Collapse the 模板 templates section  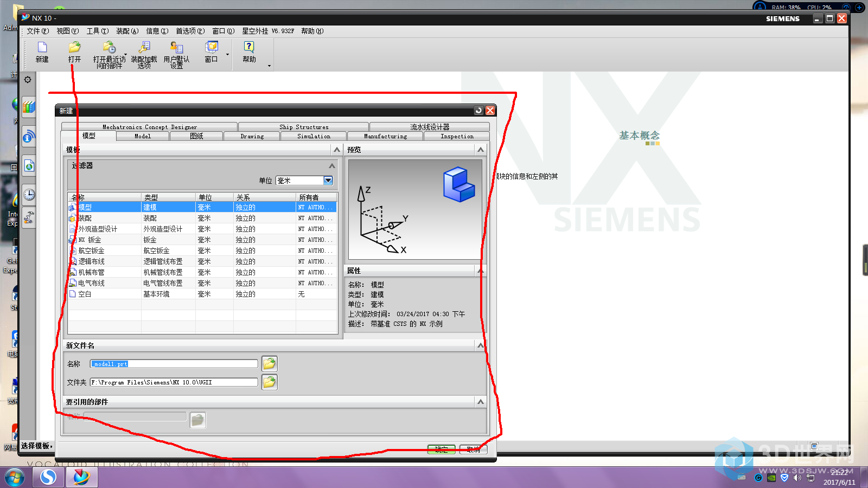[337, 150]
